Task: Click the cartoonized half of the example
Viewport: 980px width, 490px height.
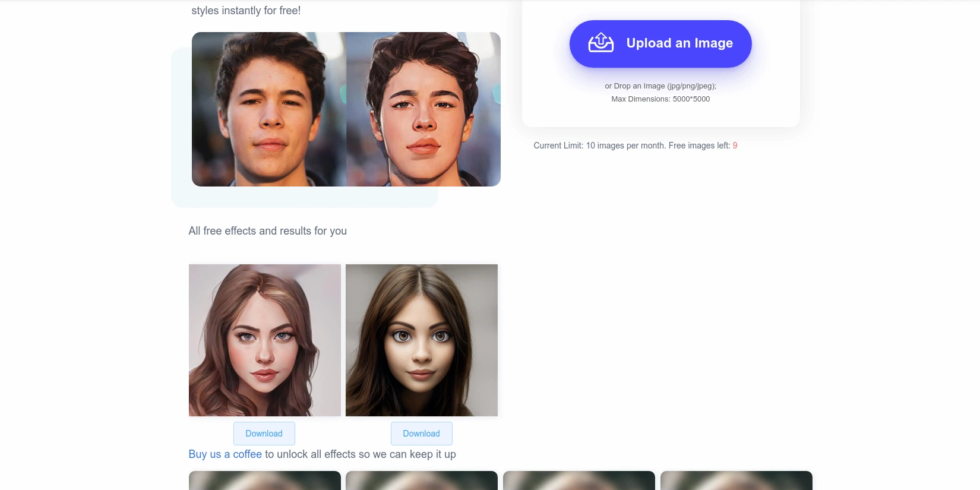Action: (423, 109)
